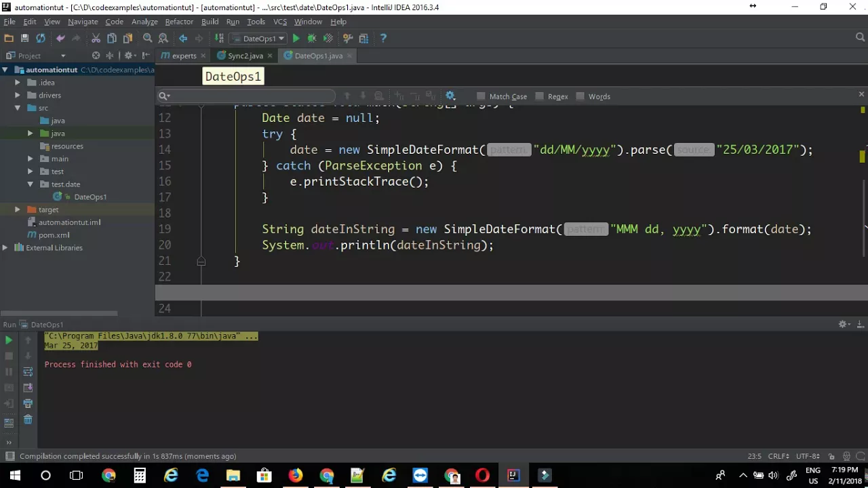Viewport: 868px width, 488px height.
Task: Open Settings via wrench toolbar icon
Action: point(348,39)
